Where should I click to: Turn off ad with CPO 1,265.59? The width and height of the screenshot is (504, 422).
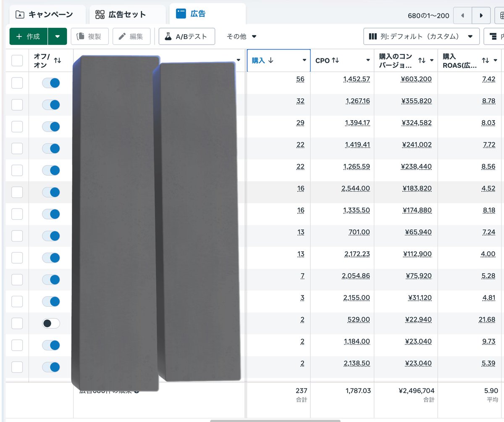coord(51,170)
